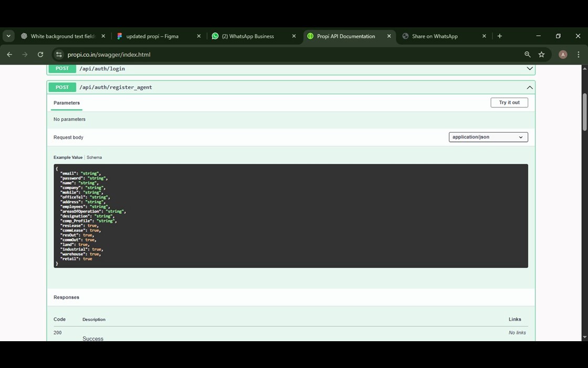This screenshot has height=368, width=588.
Task: Click the site information icon beside URL
Action: pyautogui.click(x=59, y=55)
